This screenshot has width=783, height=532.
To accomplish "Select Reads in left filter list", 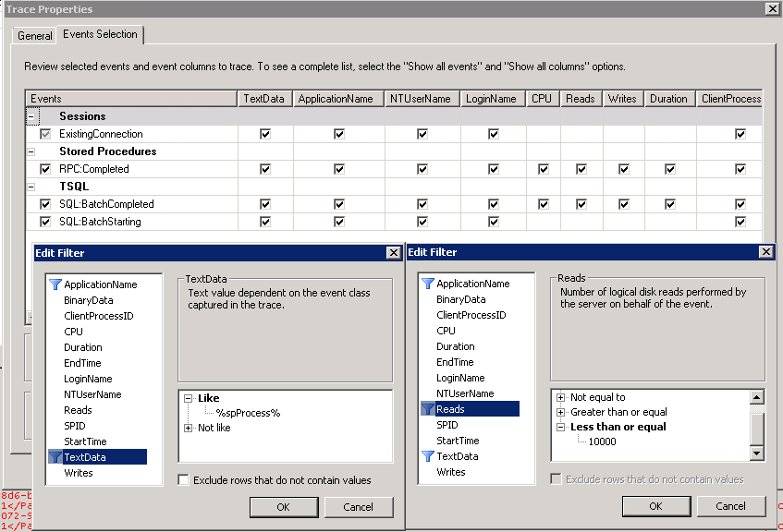I will coord(78,410).
